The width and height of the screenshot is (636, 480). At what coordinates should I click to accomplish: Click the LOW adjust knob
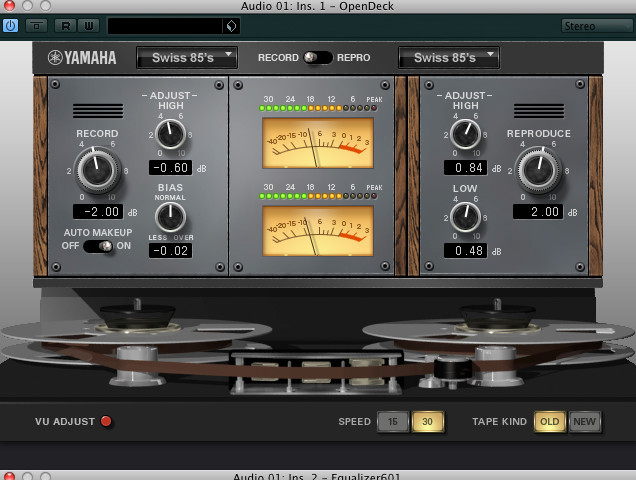pyautogui.click(x=466, y=217)
